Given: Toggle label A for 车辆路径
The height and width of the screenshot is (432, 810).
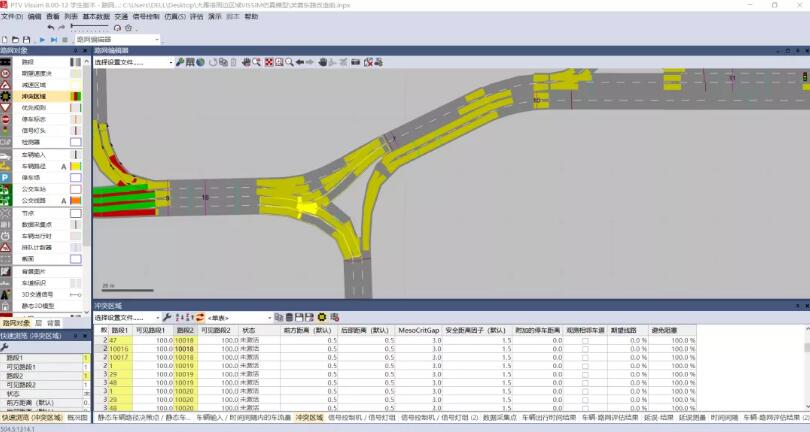Looking at the screenshot, I should tap(64, 166).
